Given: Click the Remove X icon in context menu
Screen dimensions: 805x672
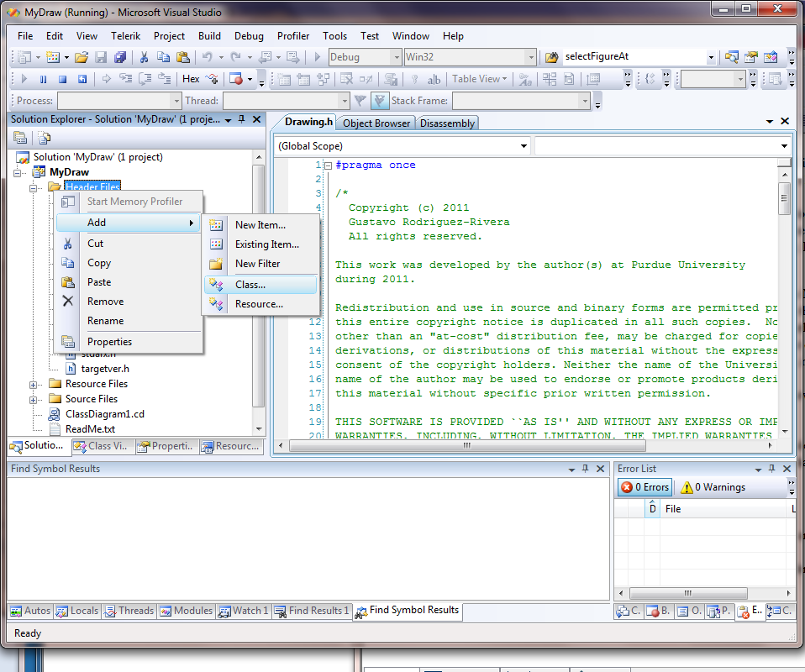Looking at the screenshot, I should 68,302.
